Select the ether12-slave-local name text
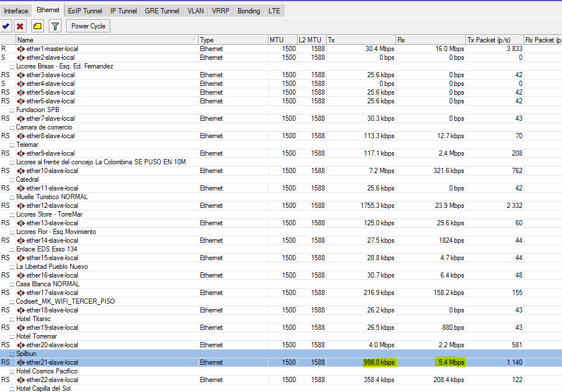The width and height of the screenshot is (562, 392). coord(52,206)
